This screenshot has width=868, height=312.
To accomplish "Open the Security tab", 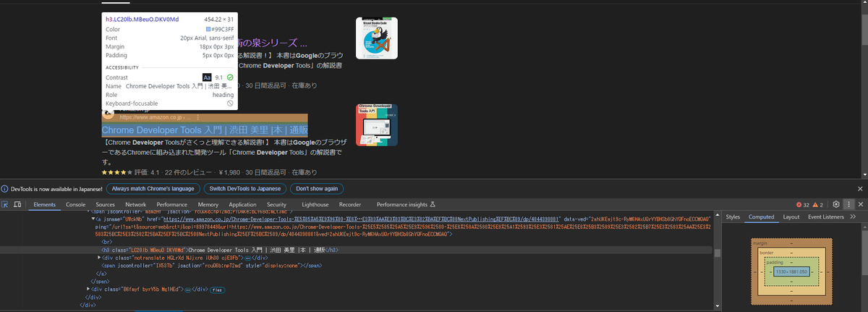I will pos(277,205).
